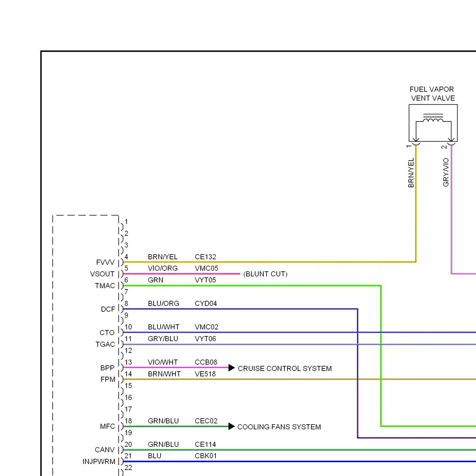The image size is (476, 476).
Task: Click the arrow pointing to COOLING FANS SYSTEM
Action: click(x=232, y=426)
